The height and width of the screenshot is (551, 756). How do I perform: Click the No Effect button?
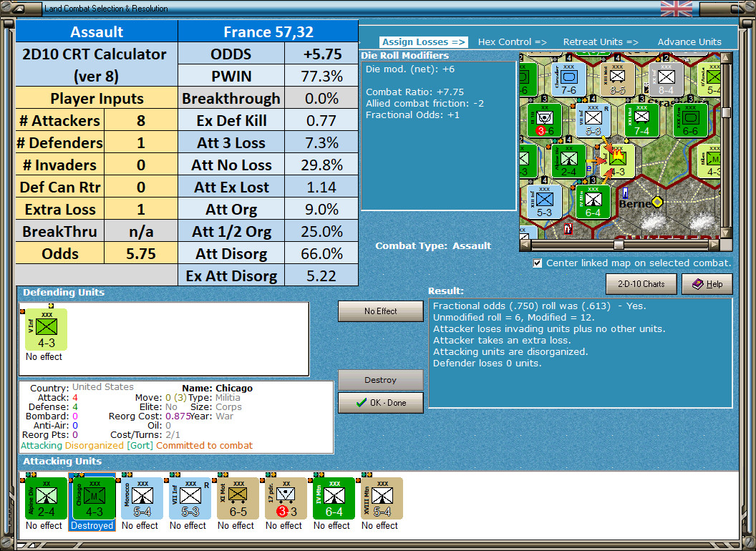coord(381,311)
